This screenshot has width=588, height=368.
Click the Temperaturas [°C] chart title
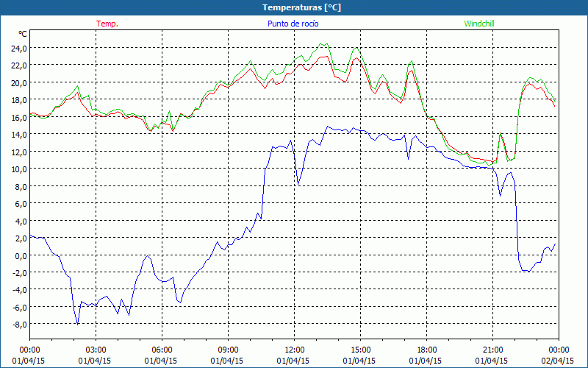pyautogui.click(x=301, y=7)
